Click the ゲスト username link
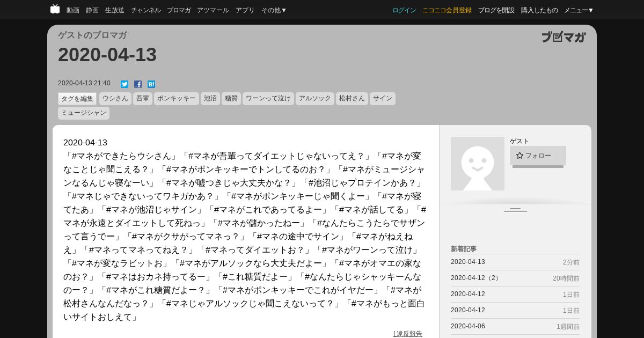 [x=519, y=141]
